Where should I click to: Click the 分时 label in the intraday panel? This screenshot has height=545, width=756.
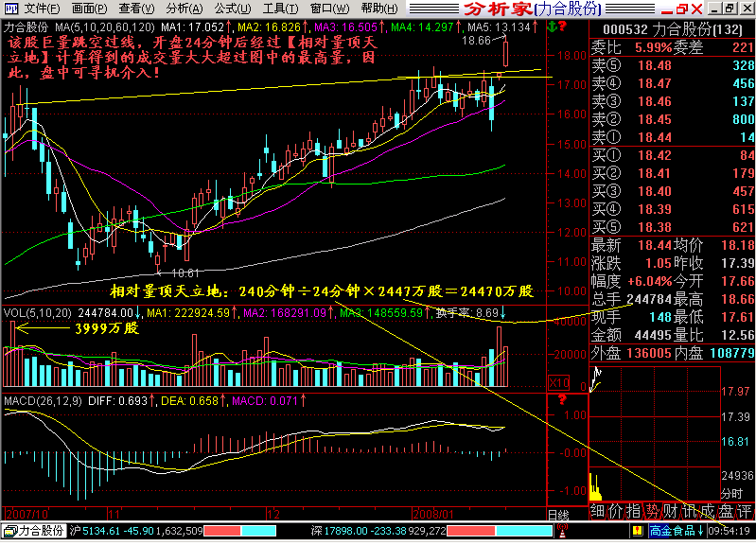(731, 493)
